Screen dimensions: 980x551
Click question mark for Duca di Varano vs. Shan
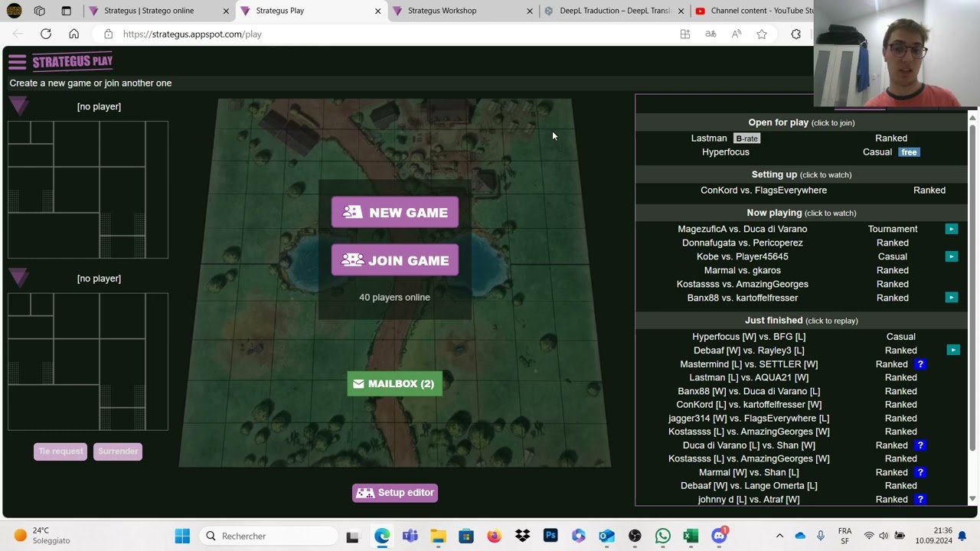click(920, 445)
